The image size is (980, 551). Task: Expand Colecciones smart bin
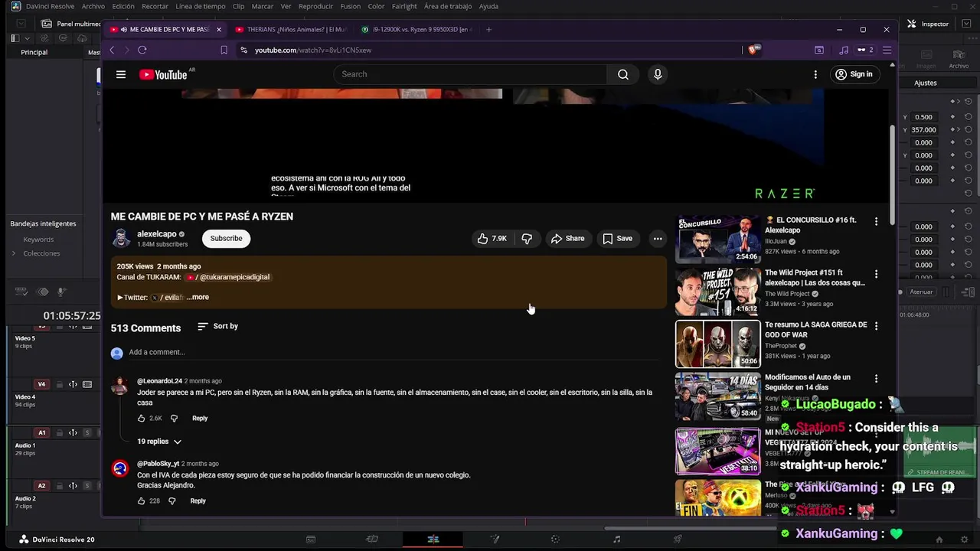click(14, 253)
